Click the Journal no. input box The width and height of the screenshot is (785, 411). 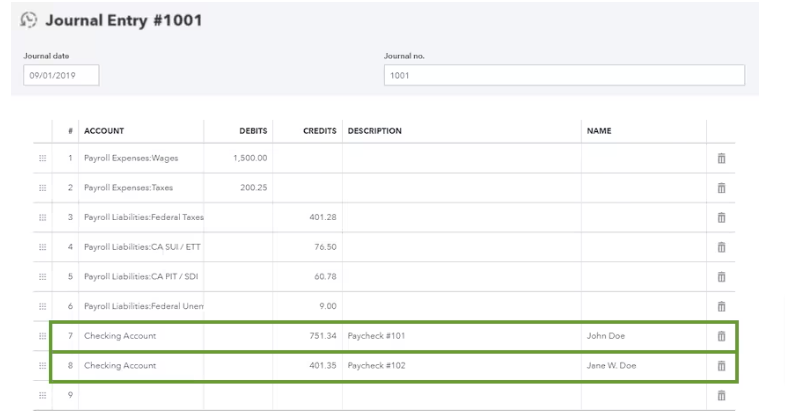tap(564, 77)
